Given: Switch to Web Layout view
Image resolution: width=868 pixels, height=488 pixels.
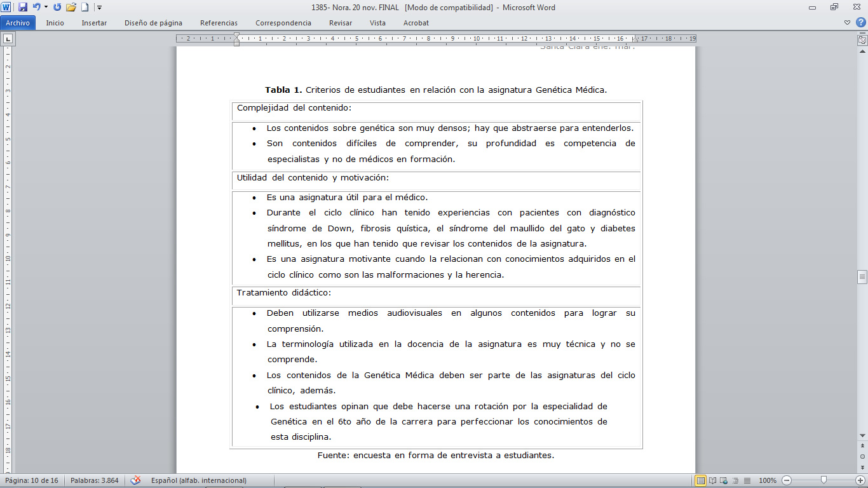Looking at the screenshot, I should (724, 480).
